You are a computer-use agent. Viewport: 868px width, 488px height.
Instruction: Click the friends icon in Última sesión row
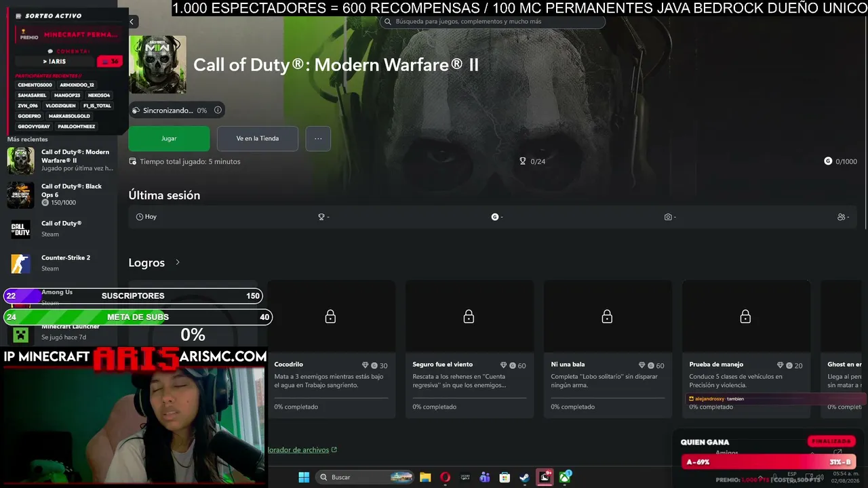coord(841,217)
